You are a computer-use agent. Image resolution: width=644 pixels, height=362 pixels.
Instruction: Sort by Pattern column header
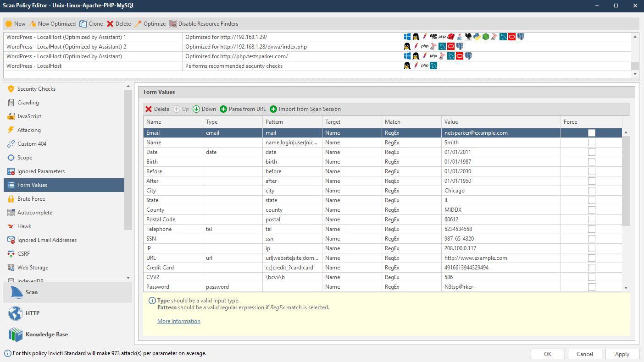(x=292, y=122)
